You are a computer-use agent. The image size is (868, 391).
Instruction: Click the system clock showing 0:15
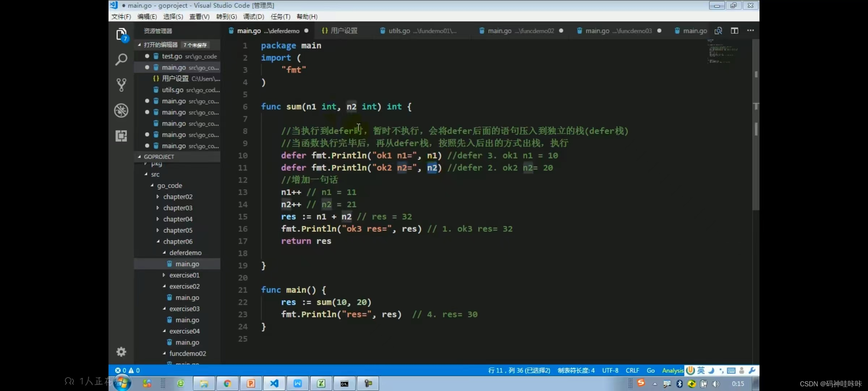(x=738, y=384)
